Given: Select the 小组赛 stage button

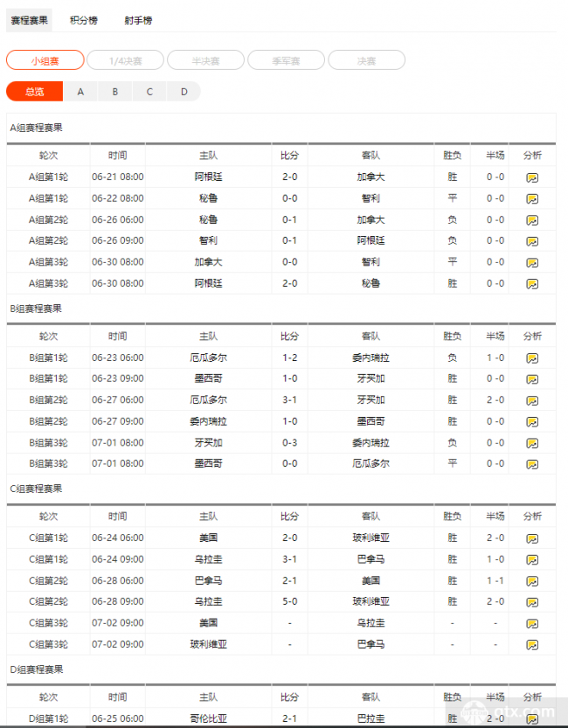Looking at the screenshot, I should (45, 60).
